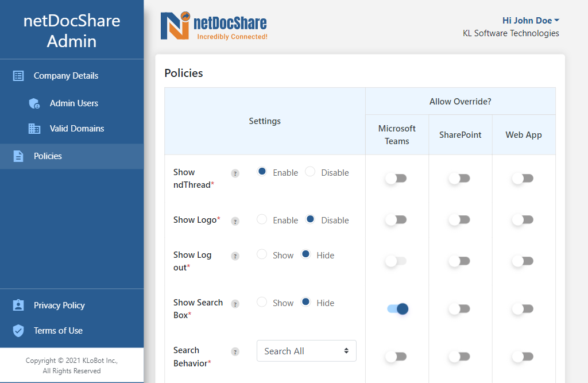This screenshot has height=383, width=588.
Task: Click the Allow Override? header
Action: [460, 101]
